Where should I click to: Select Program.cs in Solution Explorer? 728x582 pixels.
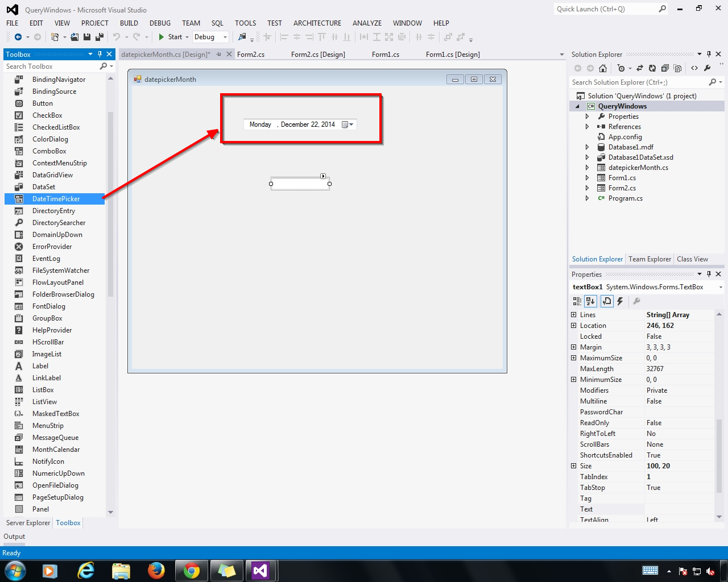pyautogui.click(x=626, y=198)
